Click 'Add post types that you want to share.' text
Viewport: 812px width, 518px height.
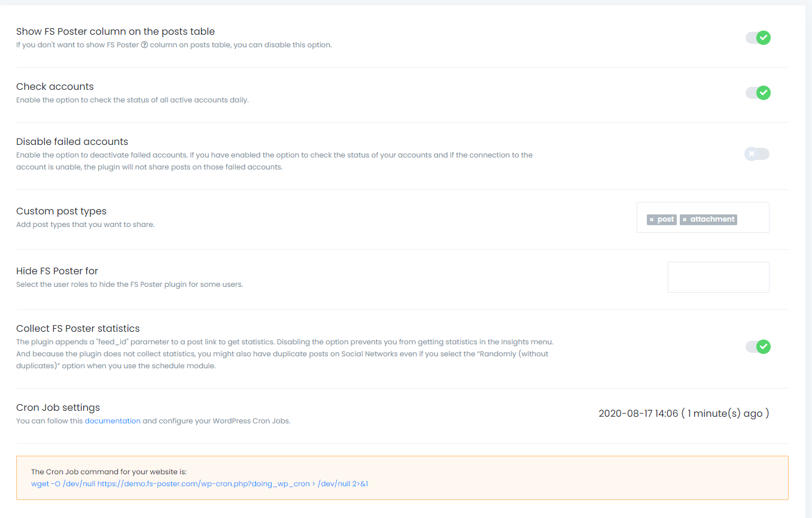click(x=85, y=225)
